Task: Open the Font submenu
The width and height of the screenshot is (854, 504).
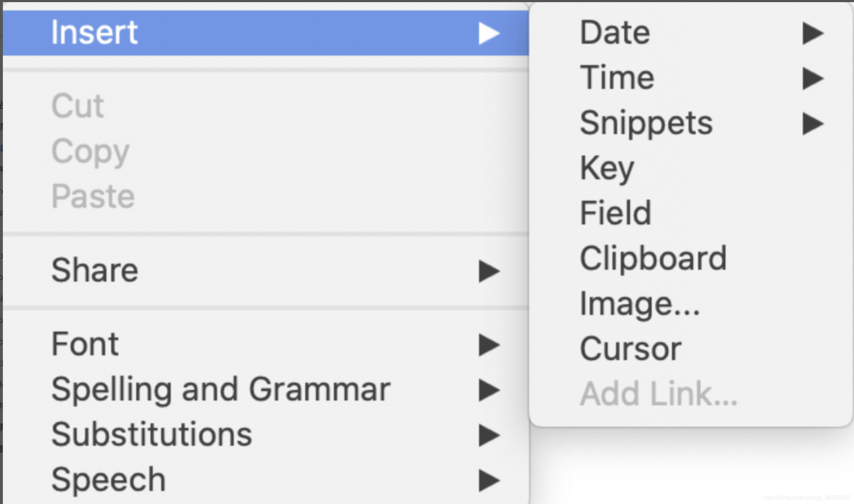Action: point(85,344)
